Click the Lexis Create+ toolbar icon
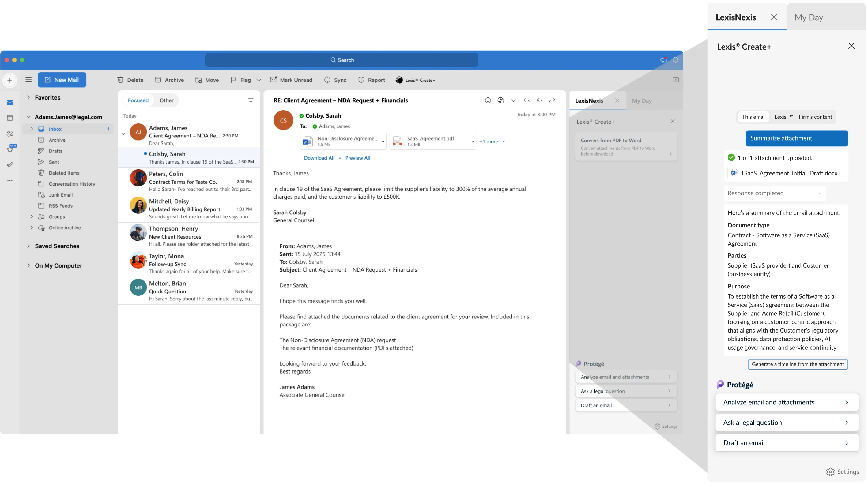The width and height of the screenshot is (868, 485). pos(399,80)
